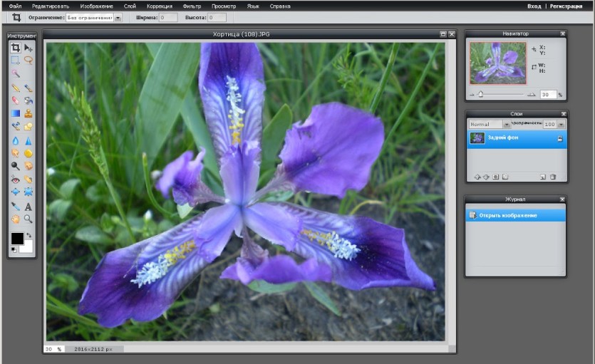Open the Ограничение constraint dropdown

[x=118, y=17]
